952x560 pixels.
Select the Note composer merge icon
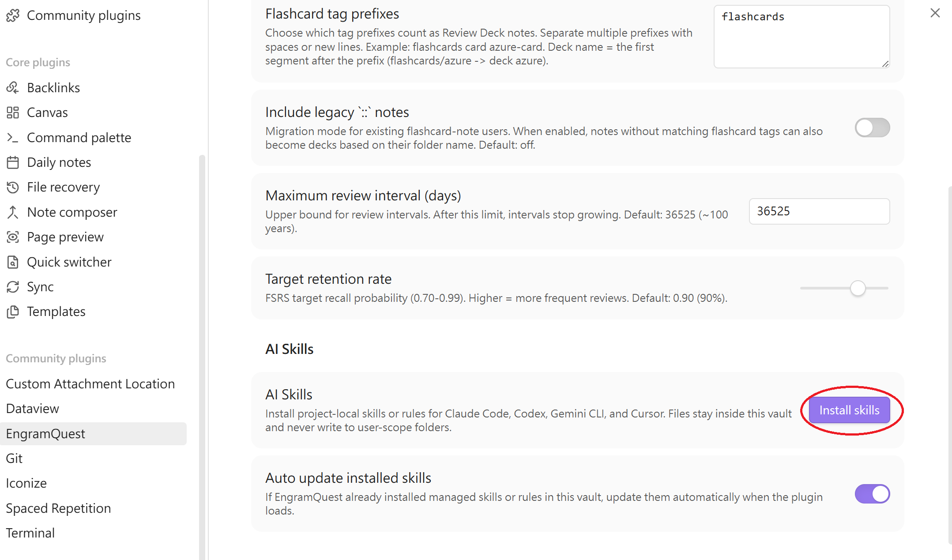tap(13, 212)
